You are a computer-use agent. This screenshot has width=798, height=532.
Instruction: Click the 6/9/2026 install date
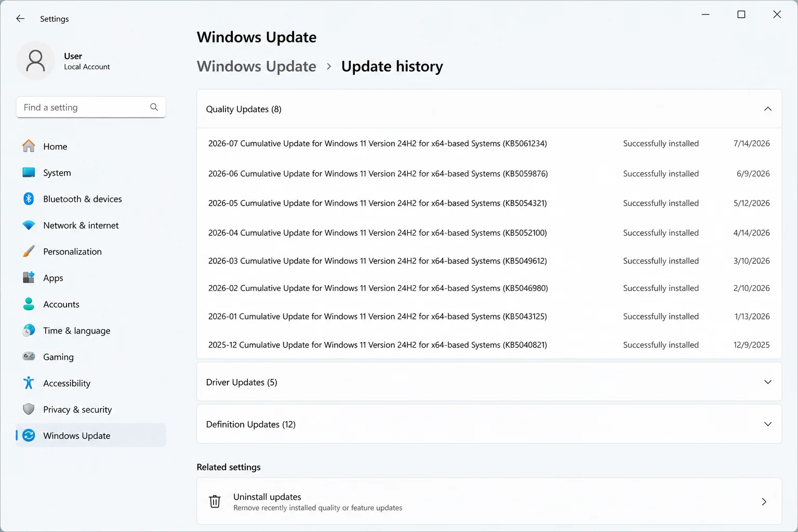(x=753, y=174)
